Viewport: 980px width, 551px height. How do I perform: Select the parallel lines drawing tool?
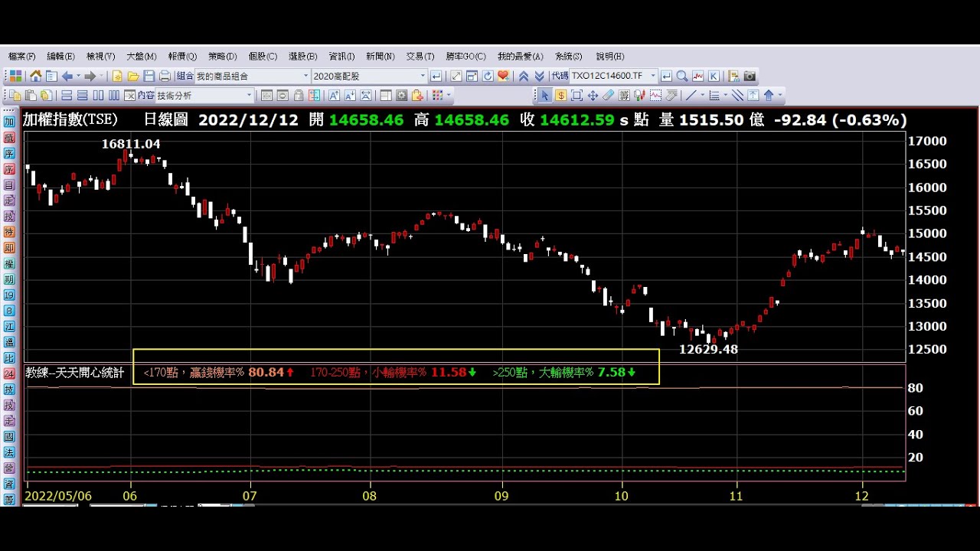[x=737, y=96]
